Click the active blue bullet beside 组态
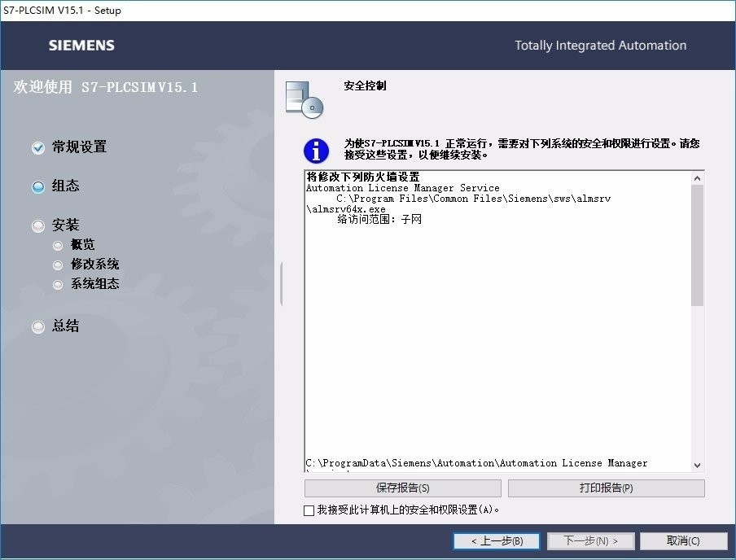This screenshot has height=560, width=736. click(38, 187)
